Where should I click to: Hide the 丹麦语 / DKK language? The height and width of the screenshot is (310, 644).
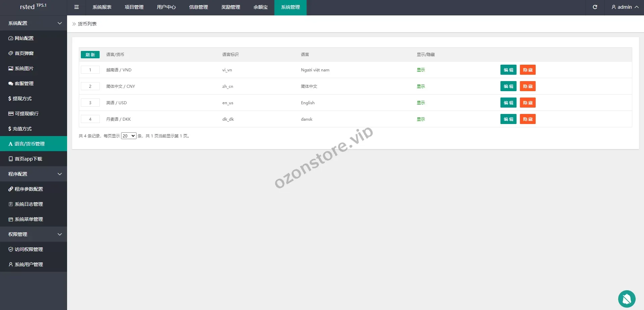click(527, 119)
